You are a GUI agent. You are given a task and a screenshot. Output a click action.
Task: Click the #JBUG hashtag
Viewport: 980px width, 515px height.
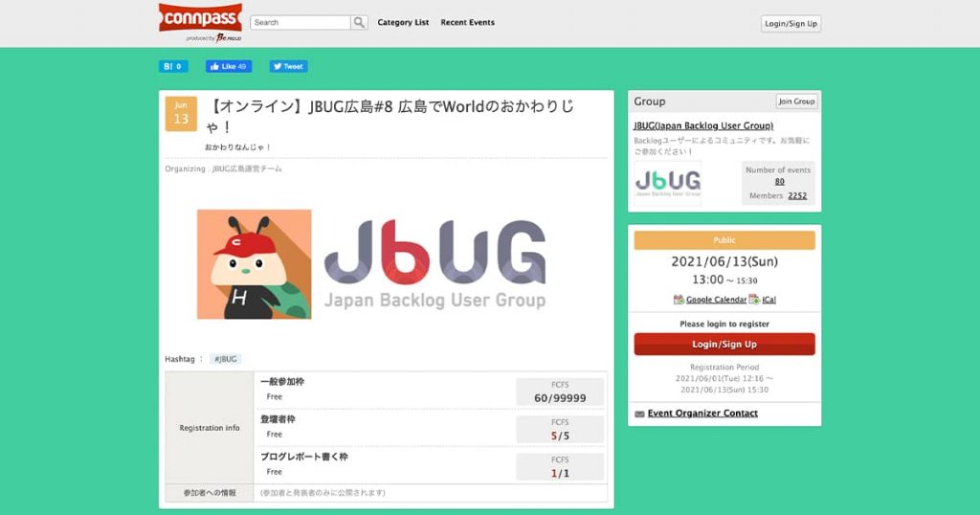pos(226,359)
